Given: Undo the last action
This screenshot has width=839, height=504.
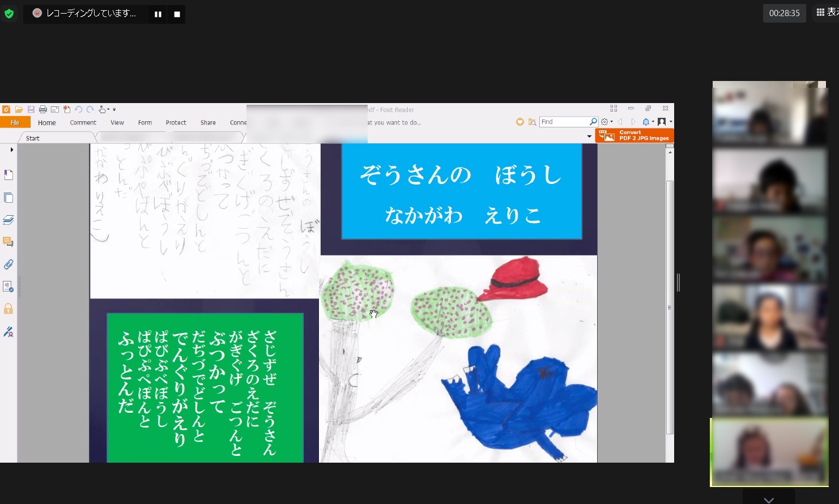Looking at the screenshot, I should coord(79,109).
